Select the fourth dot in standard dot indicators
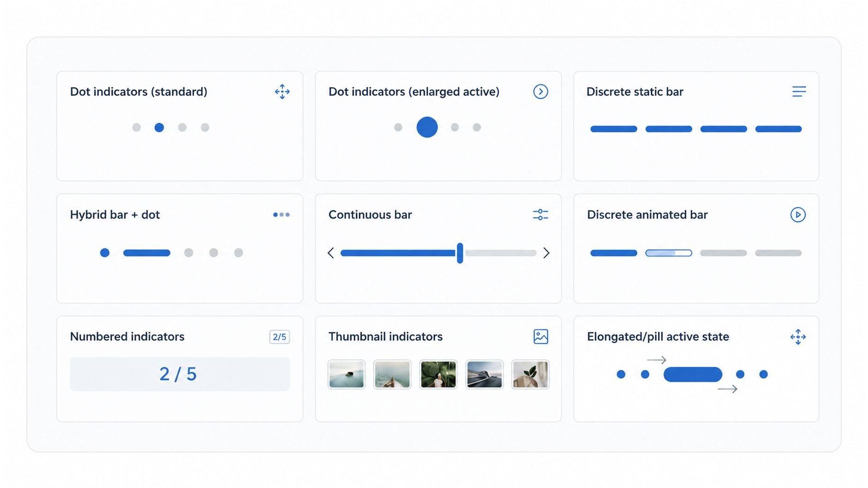 pos(205,127)
